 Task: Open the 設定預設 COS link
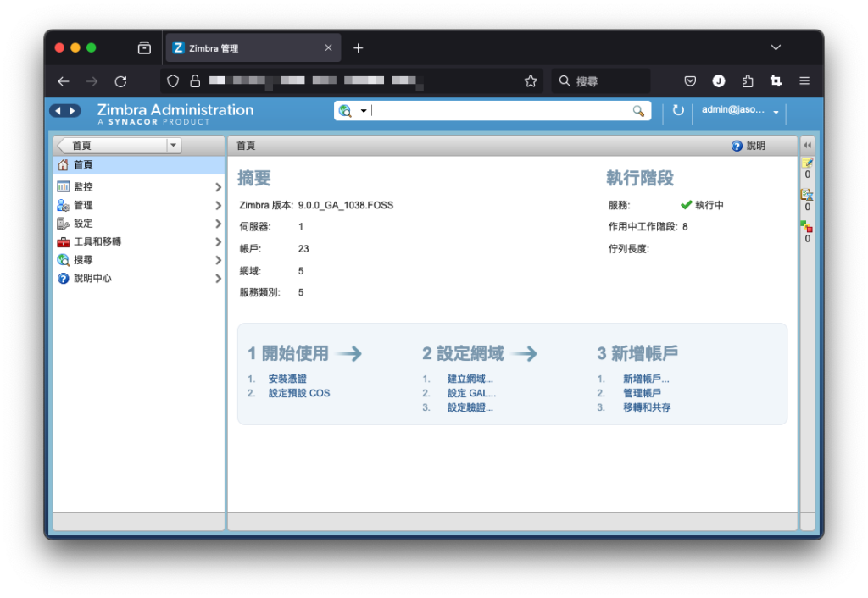tap(299, 393)
